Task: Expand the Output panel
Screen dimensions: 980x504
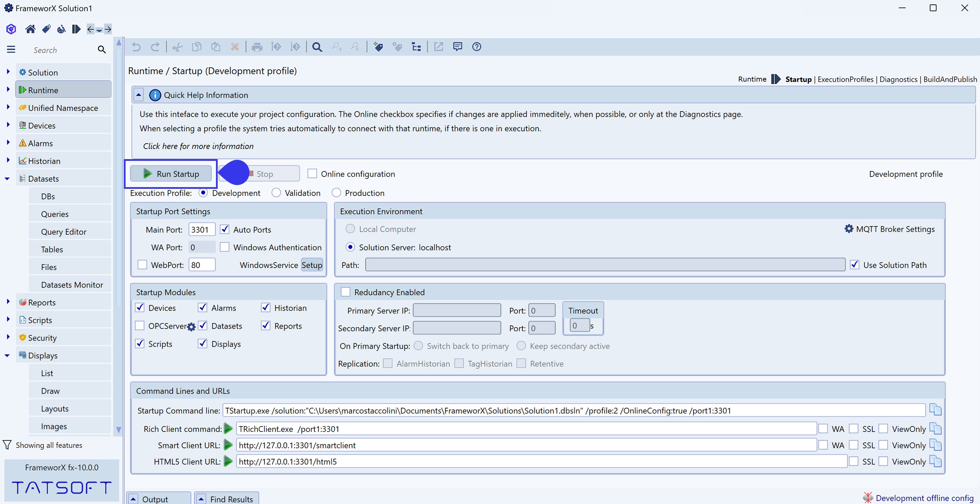Action: (133, 499)
